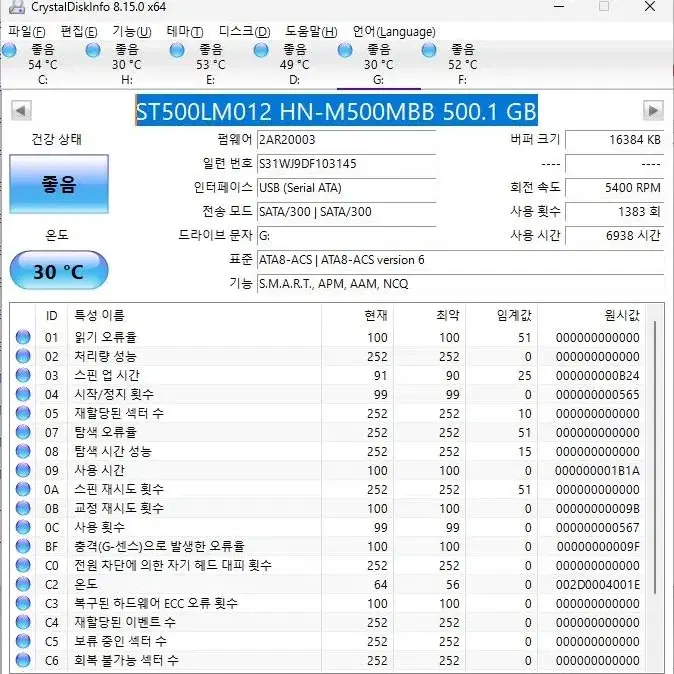Viewport: 674px width, 674px height.
Task: Click status orb for 03 스핀 업 시간
Action: click(23, 375)
